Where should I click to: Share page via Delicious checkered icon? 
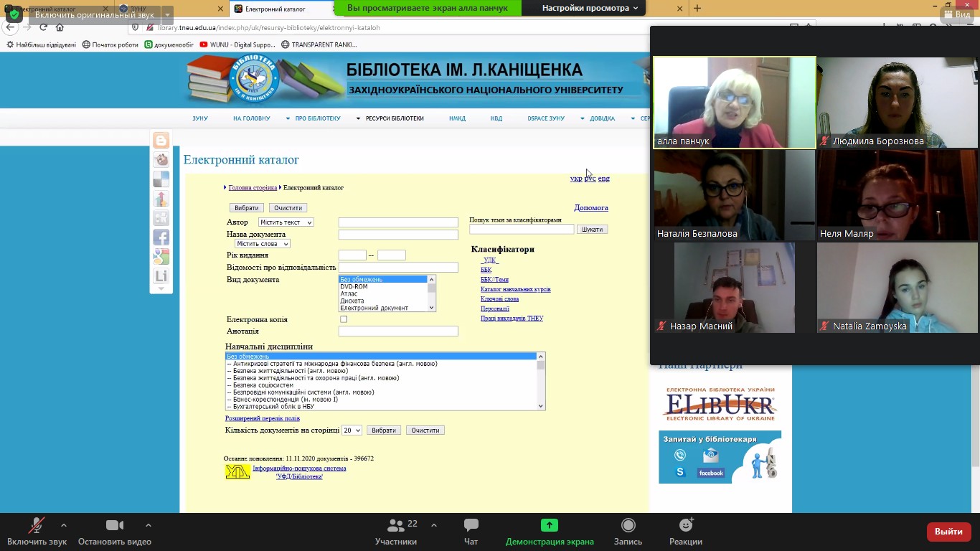[161, 179]
